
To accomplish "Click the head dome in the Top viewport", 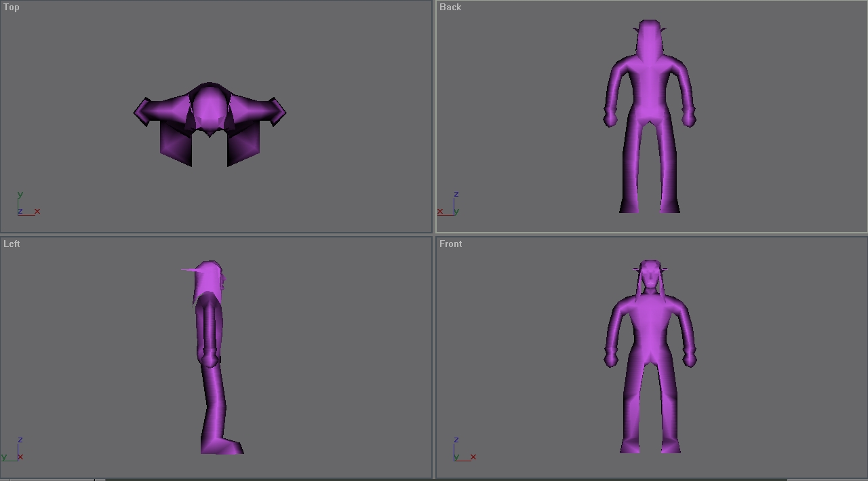I will (210, 109).
